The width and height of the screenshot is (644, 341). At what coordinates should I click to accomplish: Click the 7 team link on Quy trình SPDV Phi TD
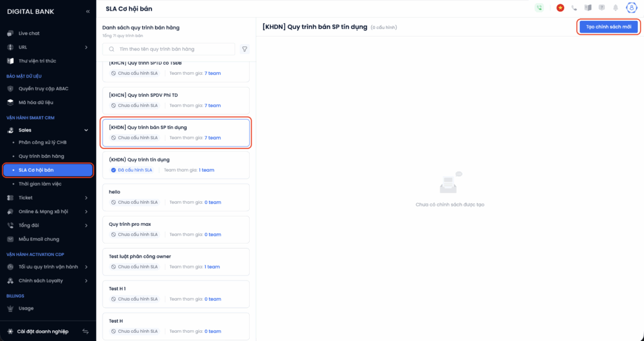213,106
